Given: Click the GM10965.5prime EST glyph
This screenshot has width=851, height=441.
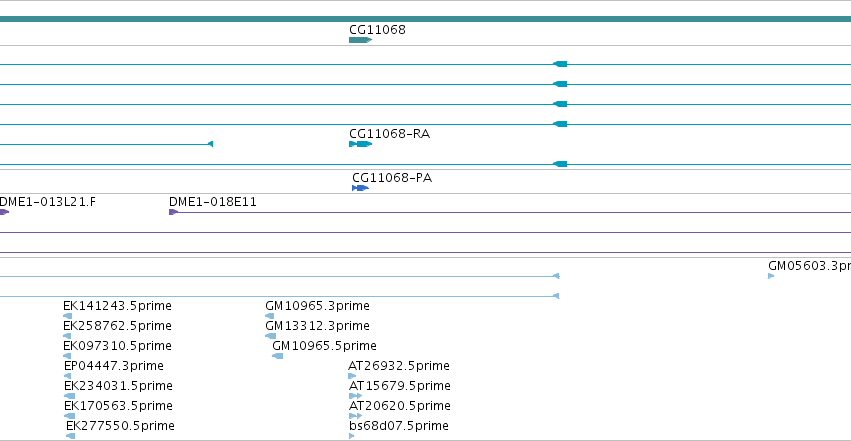Looking at the screenshot, I should click(x=277, y=356).
